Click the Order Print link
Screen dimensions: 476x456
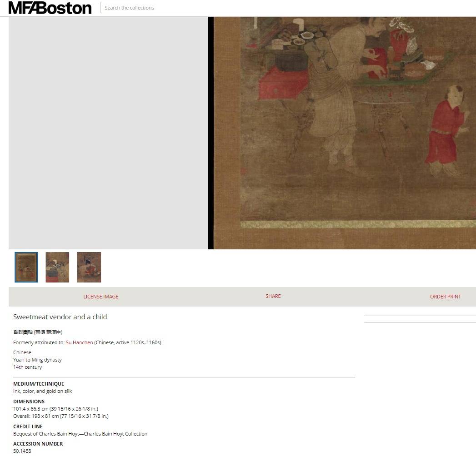(x=445, y=297)
